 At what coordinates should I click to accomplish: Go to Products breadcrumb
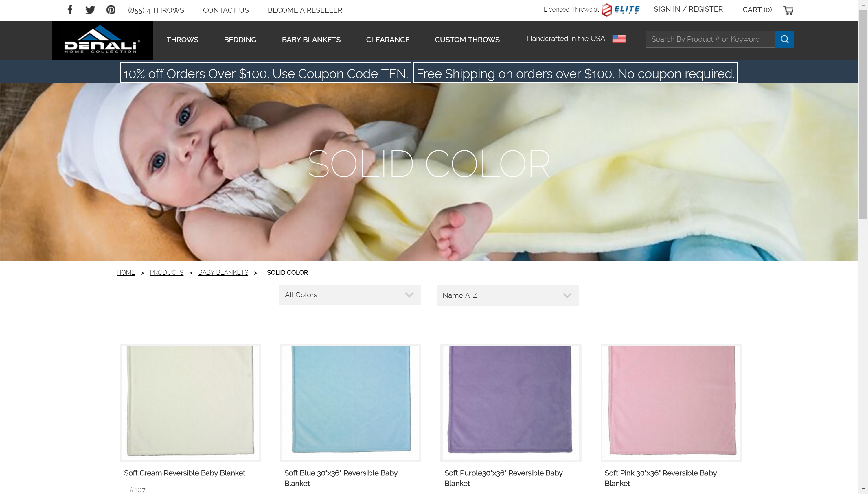pyautogui.click(x=167, y=272)
